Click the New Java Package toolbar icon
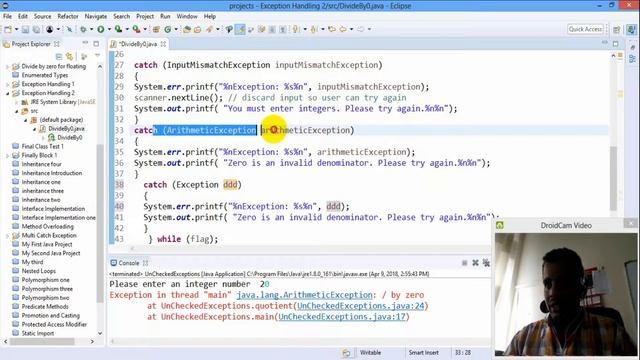Viewport: 640px width, 360px height. click(156, 29)
